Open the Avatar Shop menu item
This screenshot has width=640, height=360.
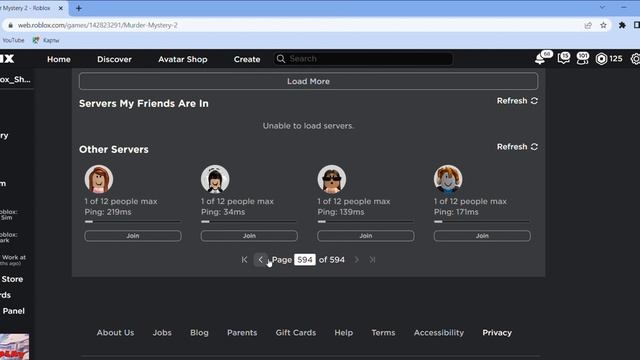tap(183, 59)
